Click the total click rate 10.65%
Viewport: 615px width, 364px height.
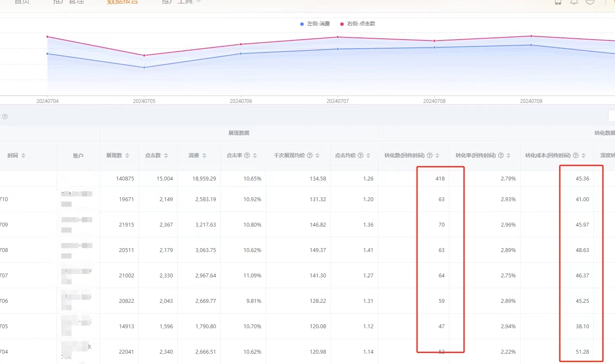252,179
